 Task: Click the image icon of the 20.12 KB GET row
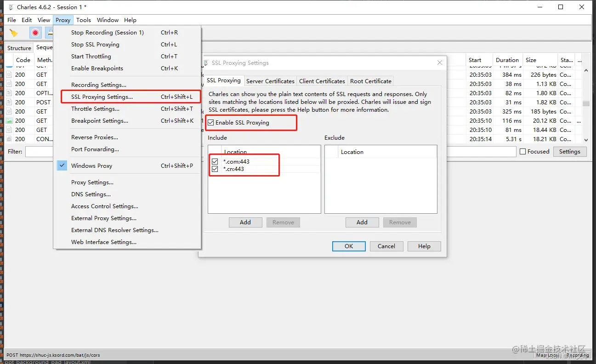tap(9, 120)
